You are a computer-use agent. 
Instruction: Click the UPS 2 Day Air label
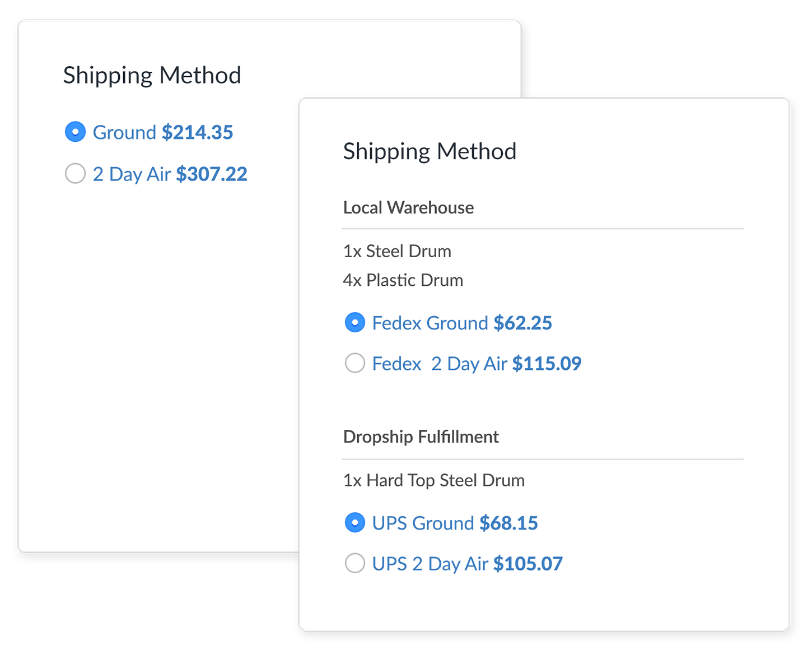(468, 564)
